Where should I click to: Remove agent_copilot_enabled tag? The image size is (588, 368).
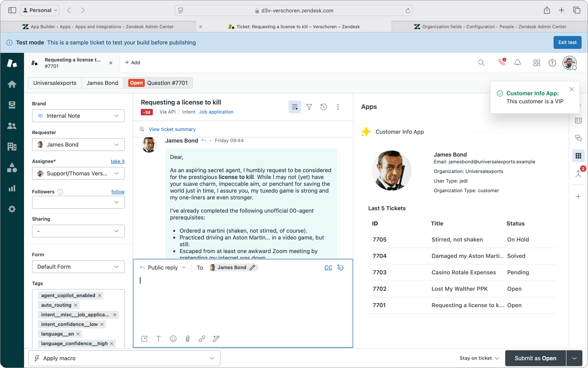click(x=100, y=296)
